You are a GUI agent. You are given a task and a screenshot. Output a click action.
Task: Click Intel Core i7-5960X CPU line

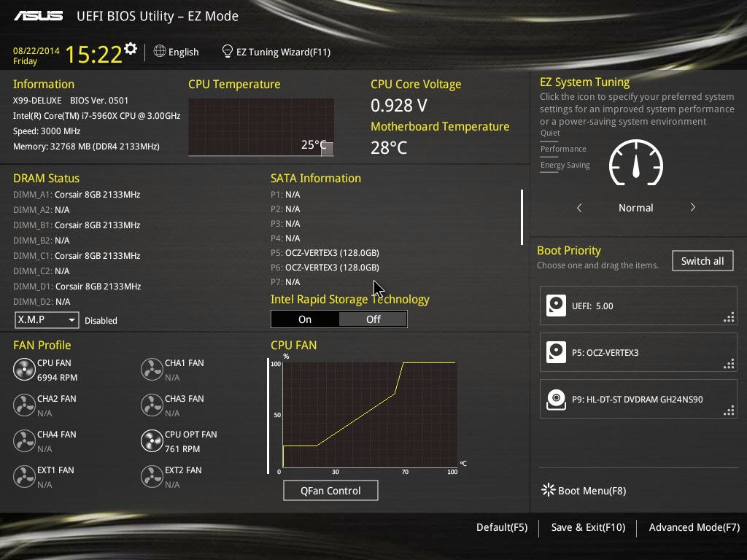click(x=97, y=116)
